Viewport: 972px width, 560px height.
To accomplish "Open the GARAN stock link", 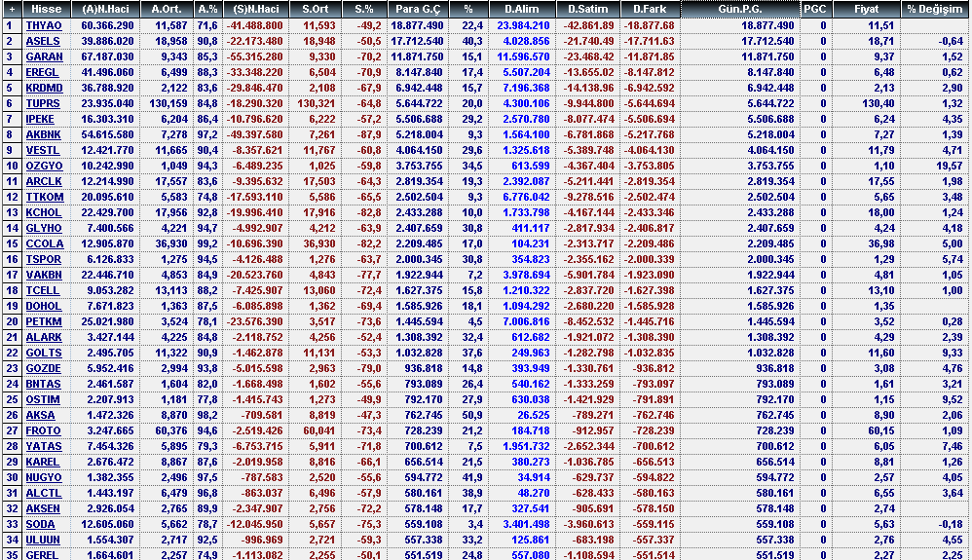I will coord(43,56).
